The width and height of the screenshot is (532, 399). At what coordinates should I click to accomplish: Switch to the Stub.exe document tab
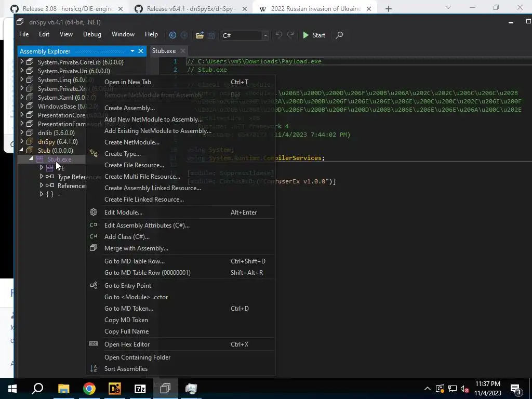[164, 50]
